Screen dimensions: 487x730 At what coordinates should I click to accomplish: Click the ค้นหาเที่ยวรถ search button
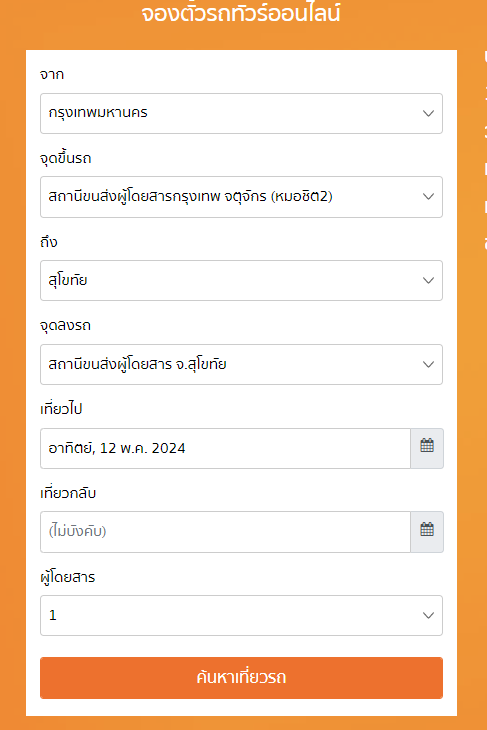(241, 678)
